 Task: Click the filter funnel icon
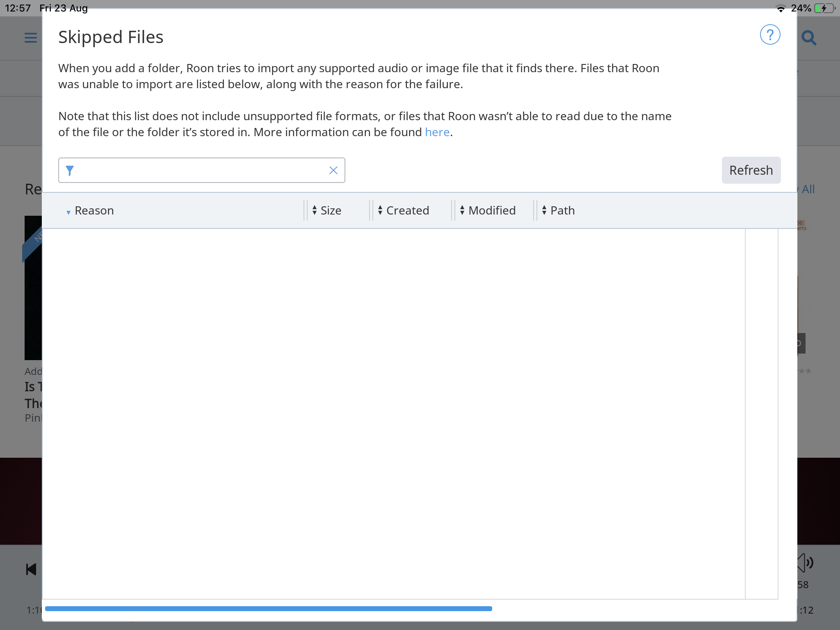click(70, 170)
